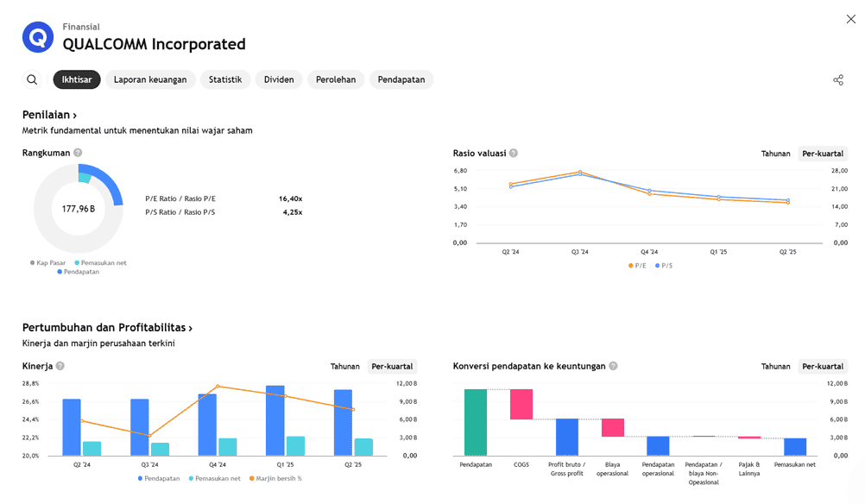
Task: Click the P/E Ratio value 16,40x
Action: click(x=290, y=198)
